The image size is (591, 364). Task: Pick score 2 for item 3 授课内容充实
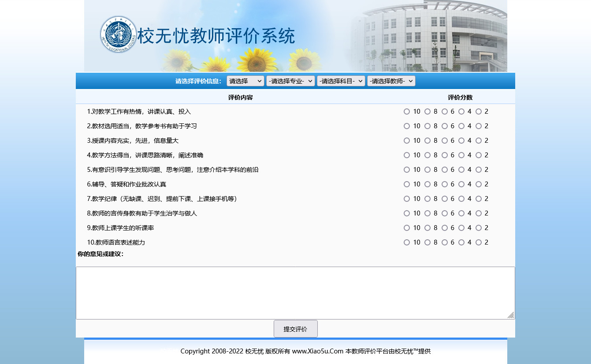[479, 141]
